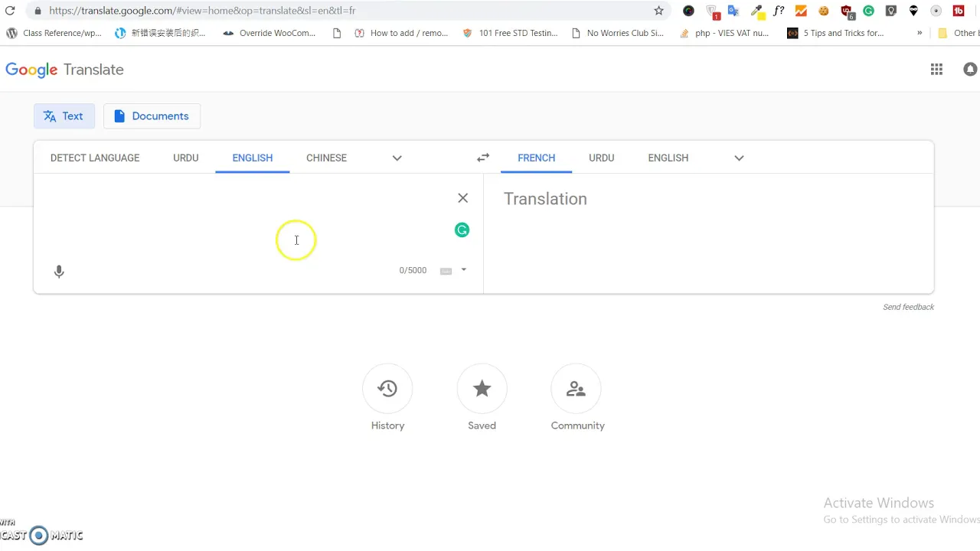Reload the page with the refresh icon
Viewport: 980px width, 551px height.
tap(10, 11)
